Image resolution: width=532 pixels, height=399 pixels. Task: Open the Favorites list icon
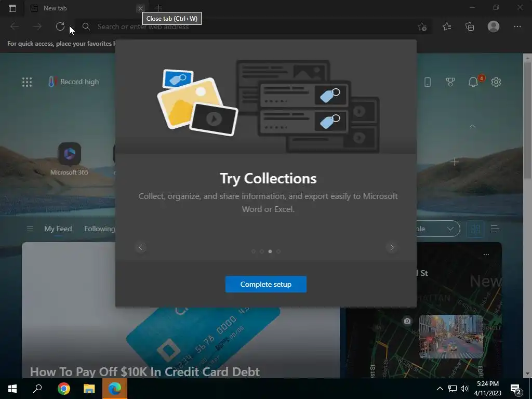pyautogui.click(x=447, y=26)
